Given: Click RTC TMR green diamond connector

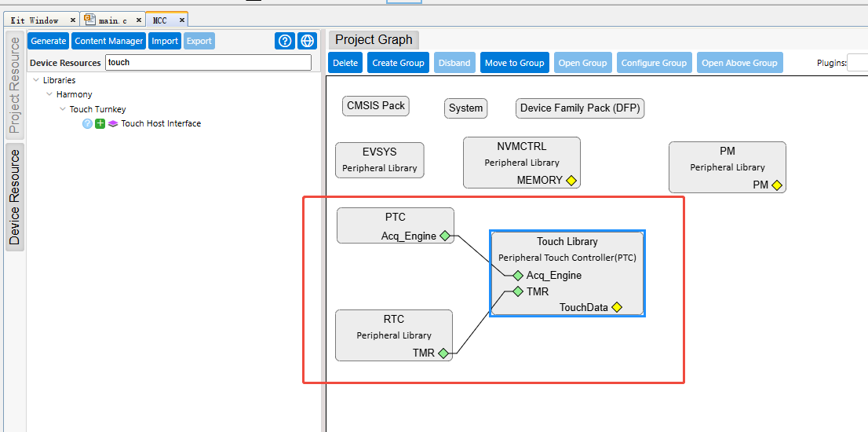Looking at the screenshot, I should point(443,353).
